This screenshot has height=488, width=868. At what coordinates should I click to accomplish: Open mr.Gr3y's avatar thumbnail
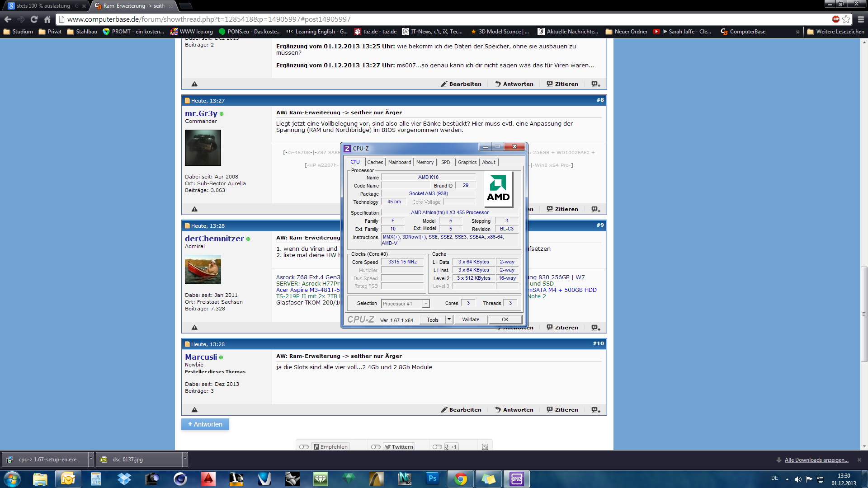pyautogui.click(x=203, y=148)
